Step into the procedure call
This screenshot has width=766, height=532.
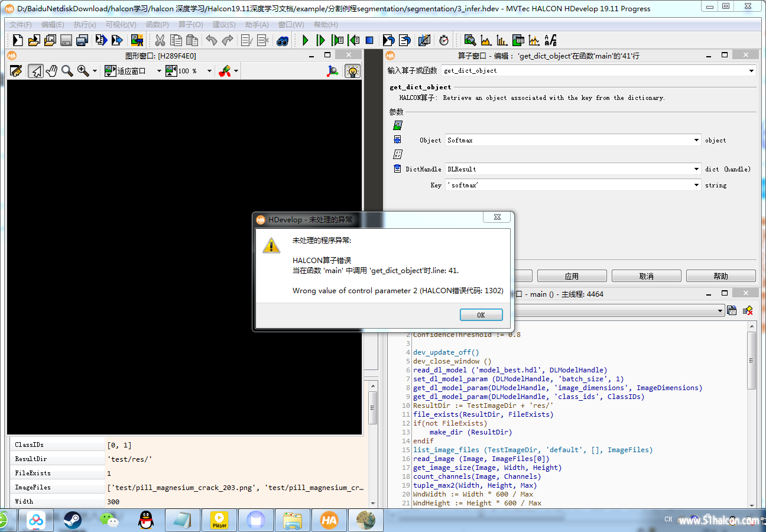tap(337, 40)
